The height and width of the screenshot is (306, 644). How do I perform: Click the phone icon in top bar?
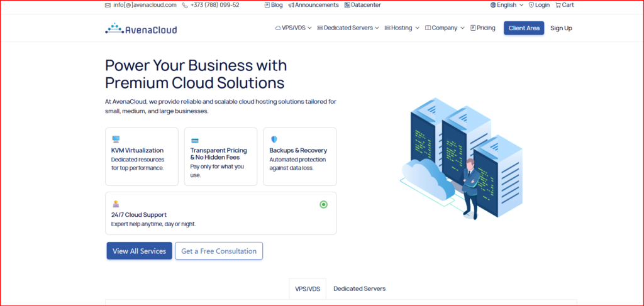point(185,5)
